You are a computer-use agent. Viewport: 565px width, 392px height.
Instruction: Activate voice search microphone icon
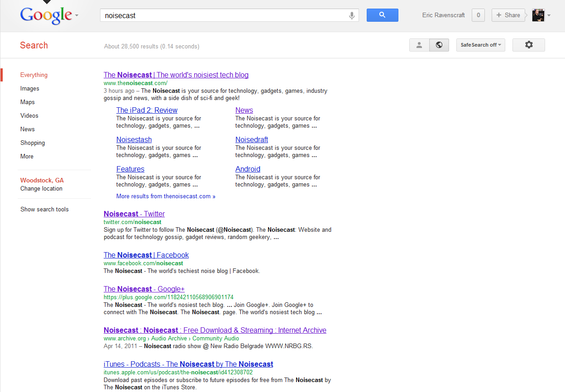pyautogui.click(x=352, y=15)
